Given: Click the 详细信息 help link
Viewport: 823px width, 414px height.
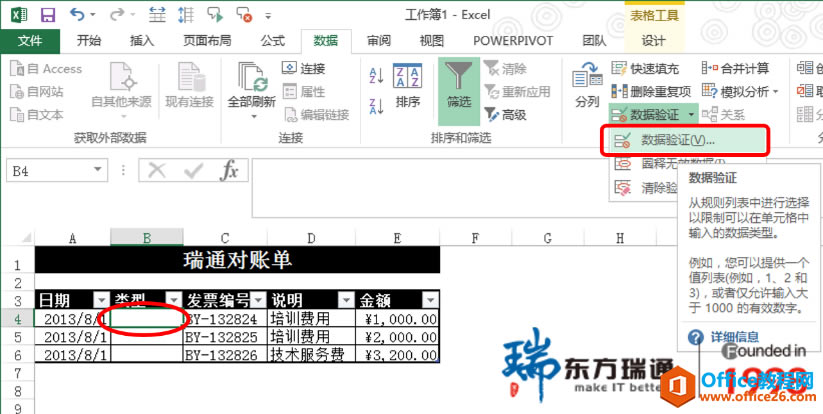Looking at the screenshot, I should click(x=734, y=337).
